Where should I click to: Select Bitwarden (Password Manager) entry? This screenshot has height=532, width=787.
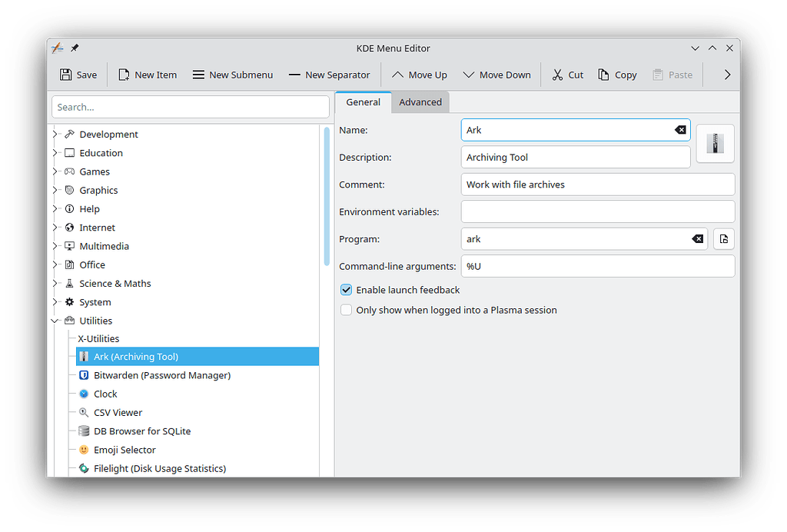(x=161, y=375)
